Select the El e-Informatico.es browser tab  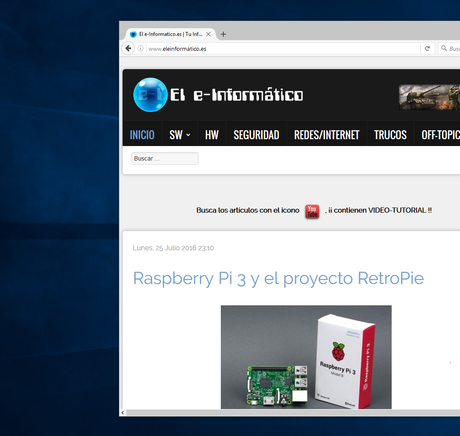(x=171, y=34)
